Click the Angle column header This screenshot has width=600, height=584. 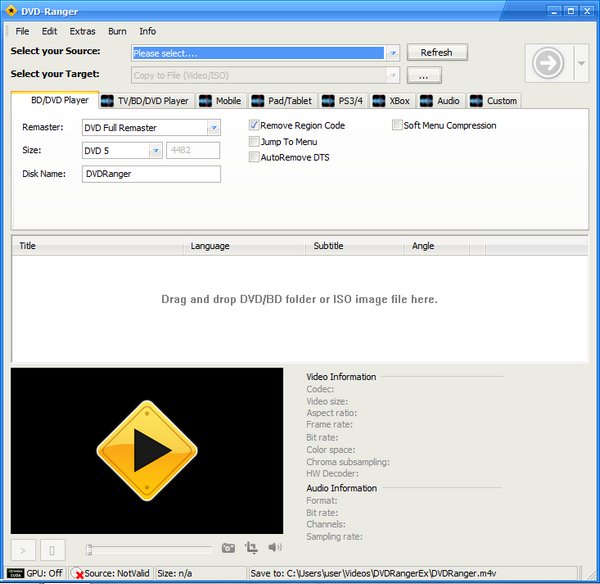437,246
